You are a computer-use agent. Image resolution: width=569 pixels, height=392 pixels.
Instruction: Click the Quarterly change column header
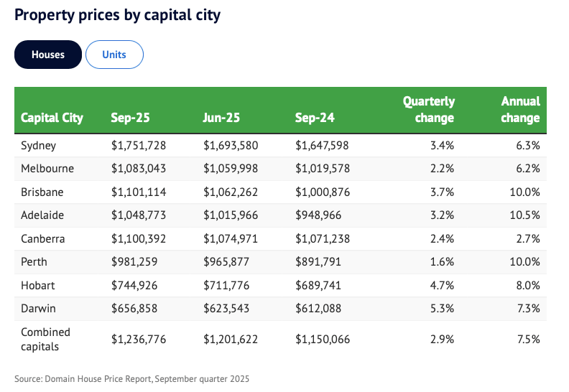pos(428,110)
